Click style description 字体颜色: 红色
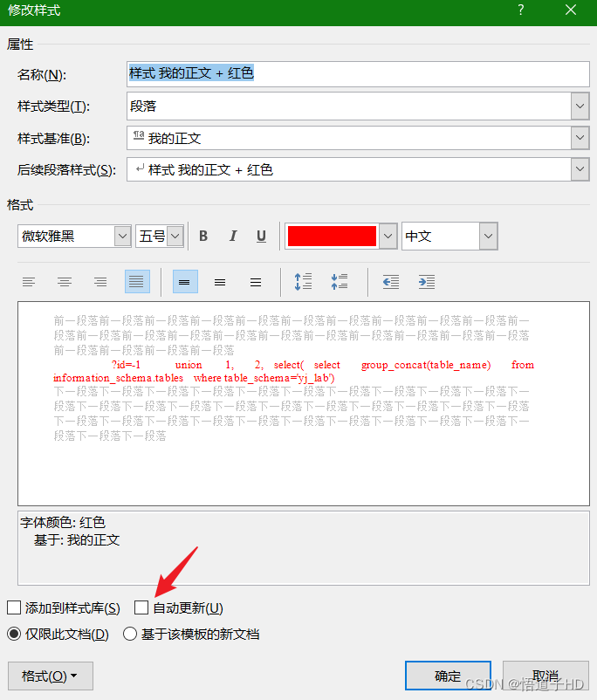This screenshot has height=700, width=597. [63, 522]
